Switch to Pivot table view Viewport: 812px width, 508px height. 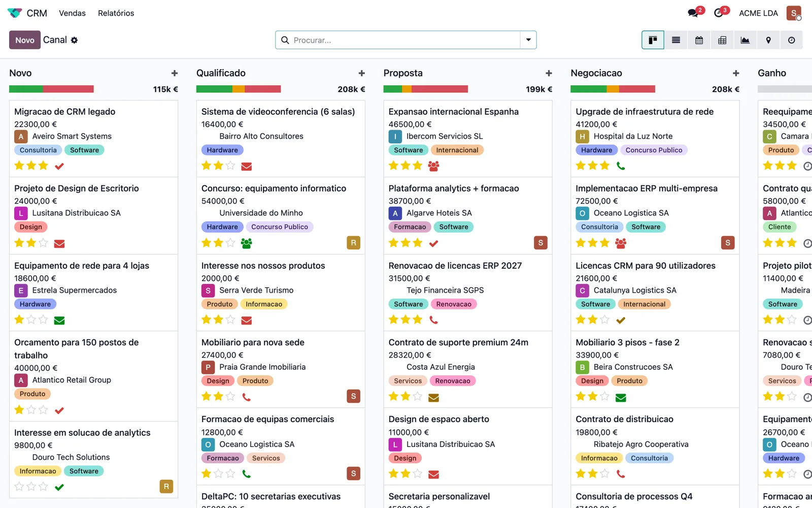point(722,40)
